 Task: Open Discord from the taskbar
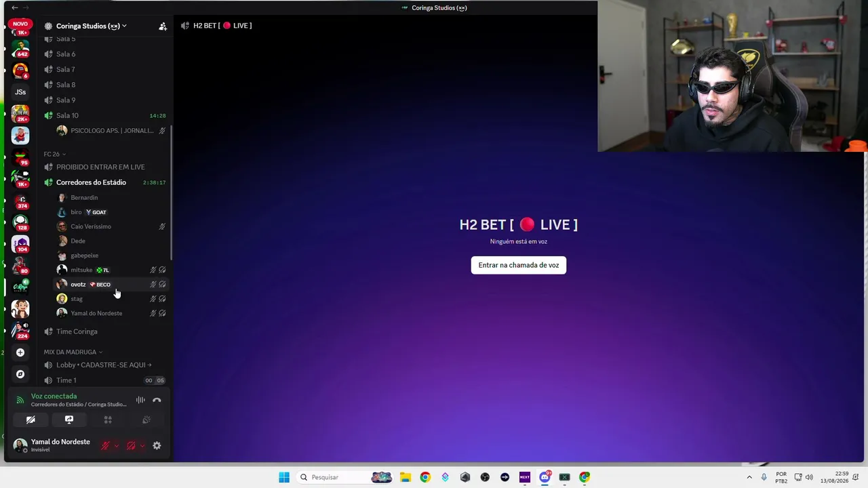[x=545, y=477]
